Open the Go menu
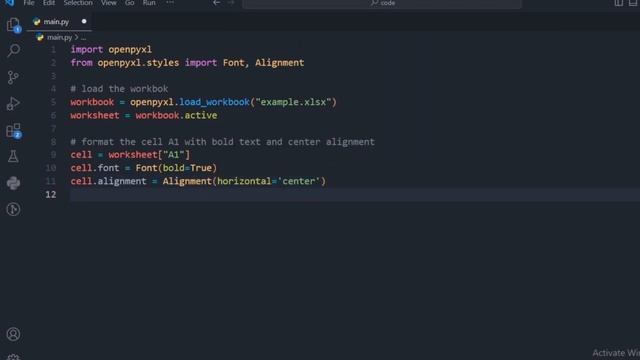640x360 pixels. click(x=130, y=3)
